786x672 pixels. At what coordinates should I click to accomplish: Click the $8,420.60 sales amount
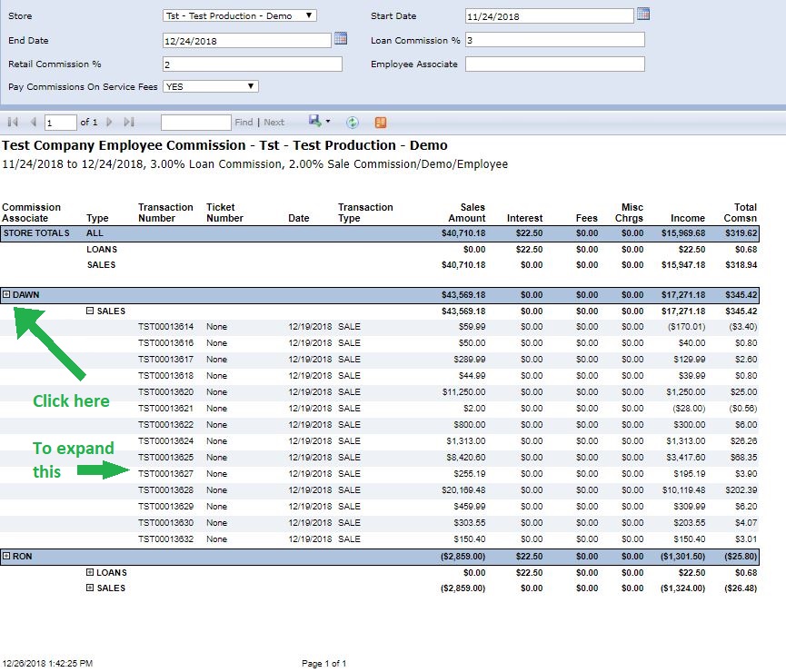click(x=465, y=458)
